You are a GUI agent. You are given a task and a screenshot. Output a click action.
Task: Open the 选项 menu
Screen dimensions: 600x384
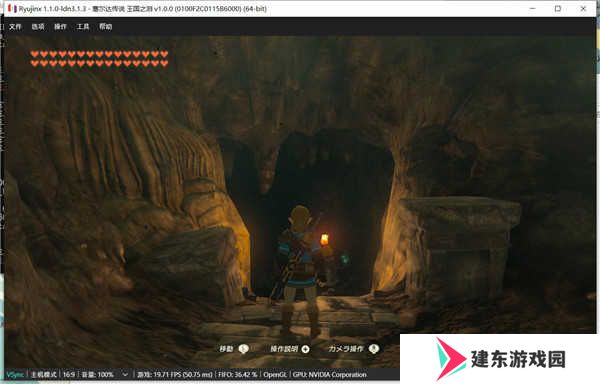38,27
